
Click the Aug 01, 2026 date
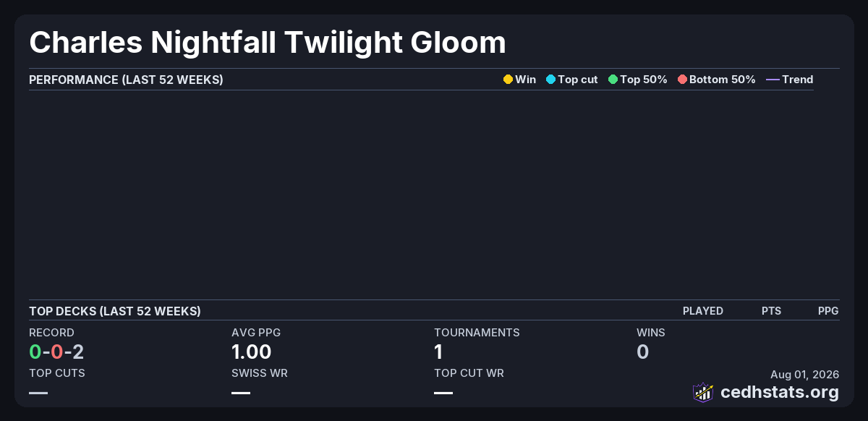[804, 374]
